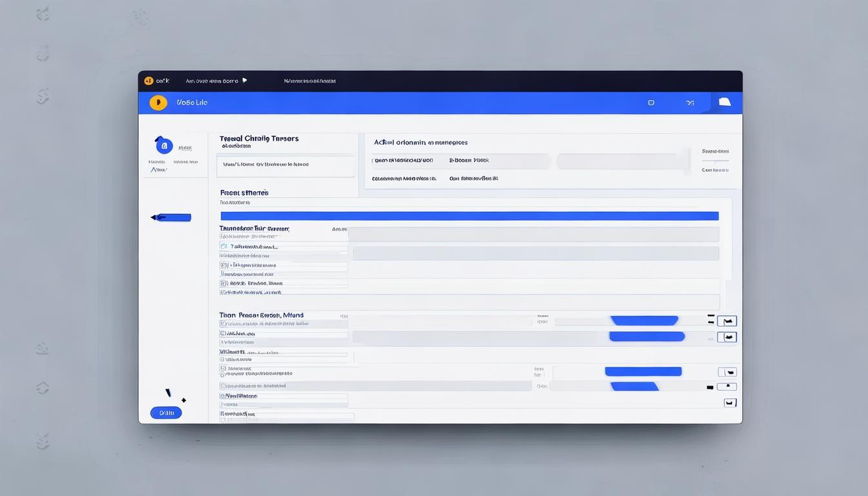Click the top text link at far right panel
The height and width of the screenshot is (496, 868).
click(x=715, y=151)
